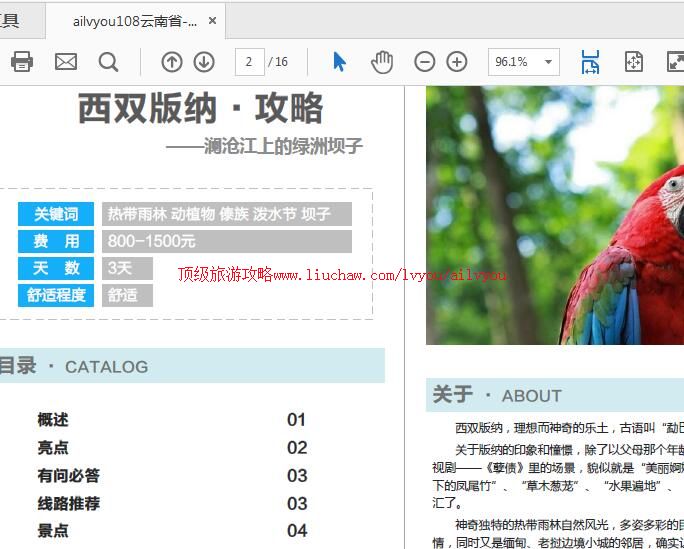Click the fit width scrolling icon
The width and height of the screenshot is (684, 549).
tap(590, 62)
